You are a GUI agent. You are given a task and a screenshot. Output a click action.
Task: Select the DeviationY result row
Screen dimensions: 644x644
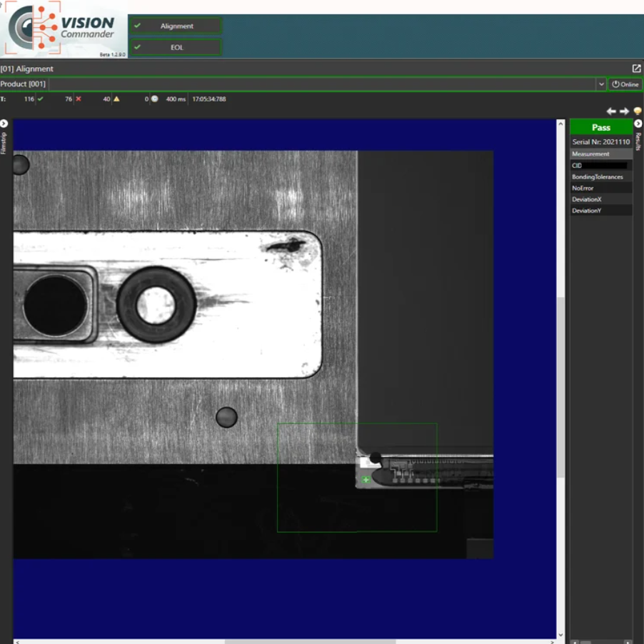click(601, 211)
